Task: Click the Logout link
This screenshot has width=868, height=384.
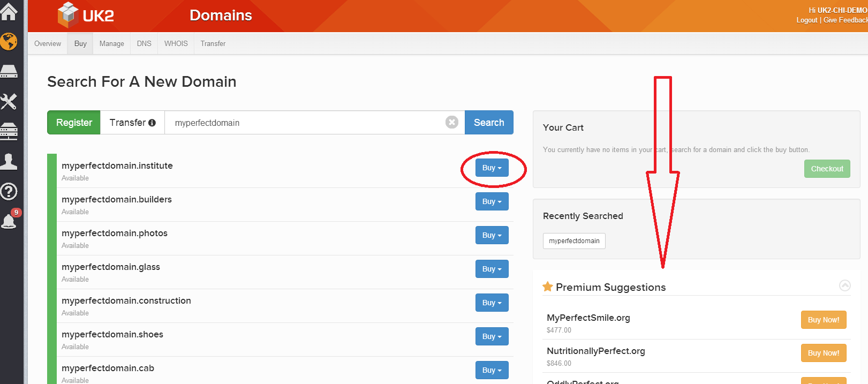Action: pyautogui.click(x=806, y=20)
